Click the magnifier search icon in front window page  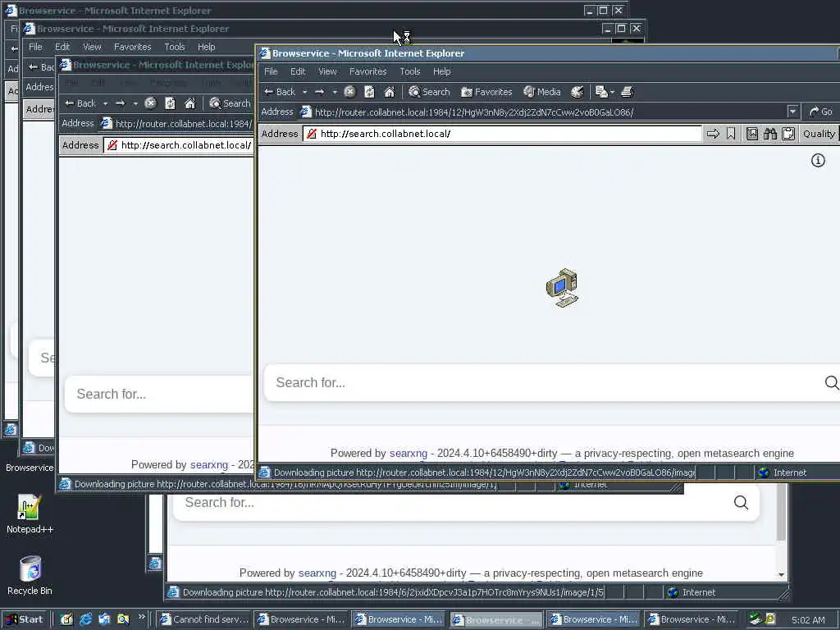(x=832, y=382)
